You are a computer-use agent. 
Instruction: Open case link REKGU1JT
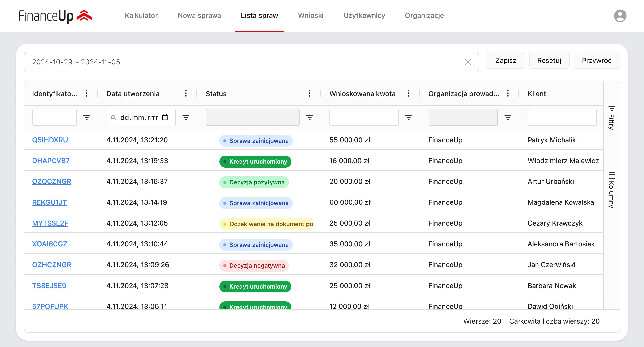(50, 202)
